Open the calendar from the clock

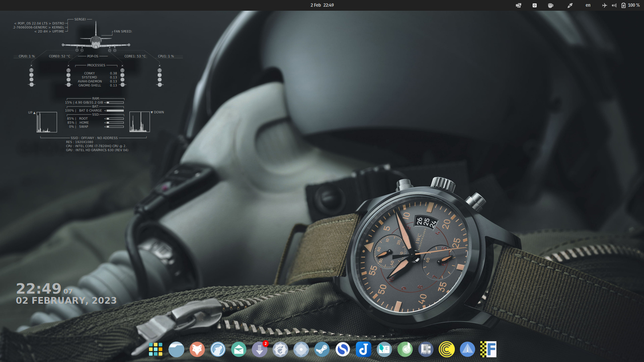click(x=322, y=5)
